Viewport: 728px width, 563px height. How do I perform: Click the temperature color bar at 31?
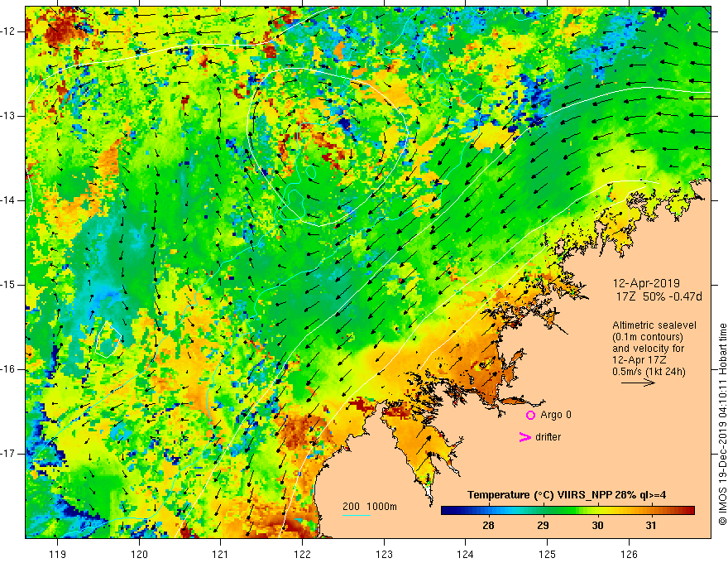651,511
